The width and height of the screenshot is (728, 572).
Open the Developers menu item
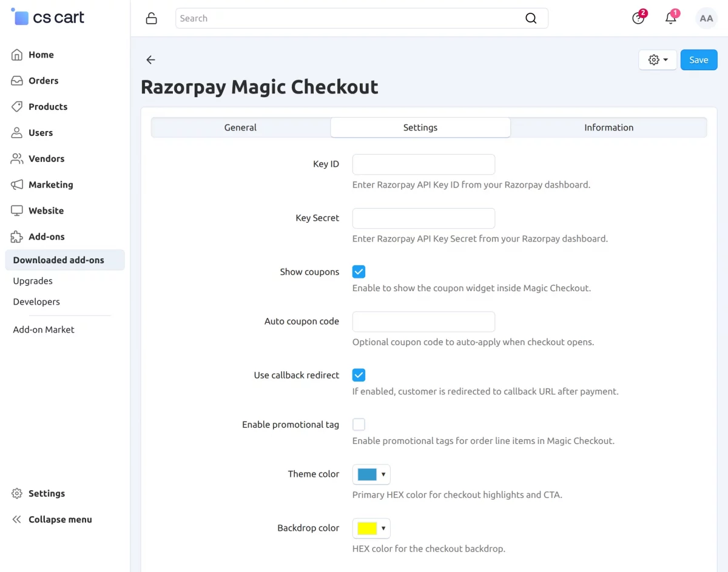[x=36, y=301]
